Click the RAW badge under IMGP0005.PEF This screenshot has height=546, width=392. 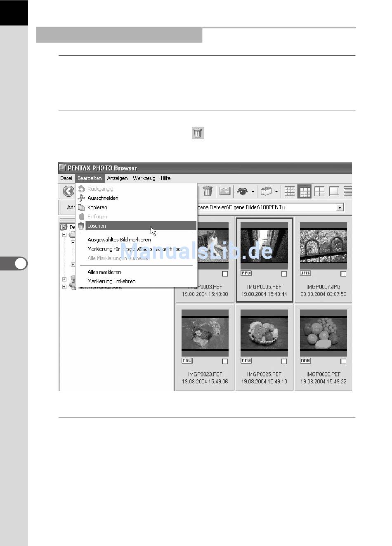pos(246,273)
